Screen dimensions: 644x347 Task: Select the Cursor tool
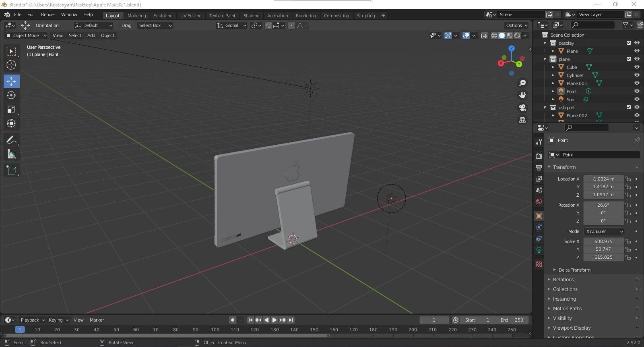11,65
